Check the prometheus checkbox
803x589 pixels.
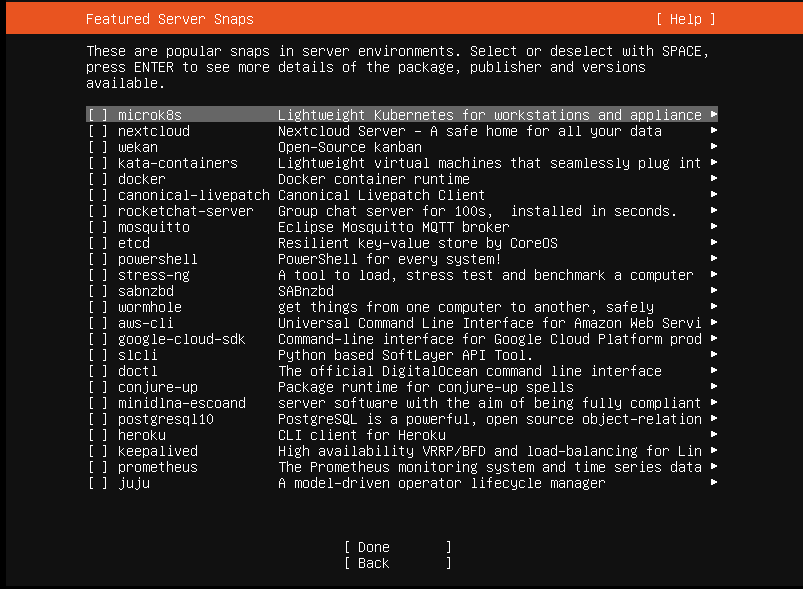(x=98, y=467)
